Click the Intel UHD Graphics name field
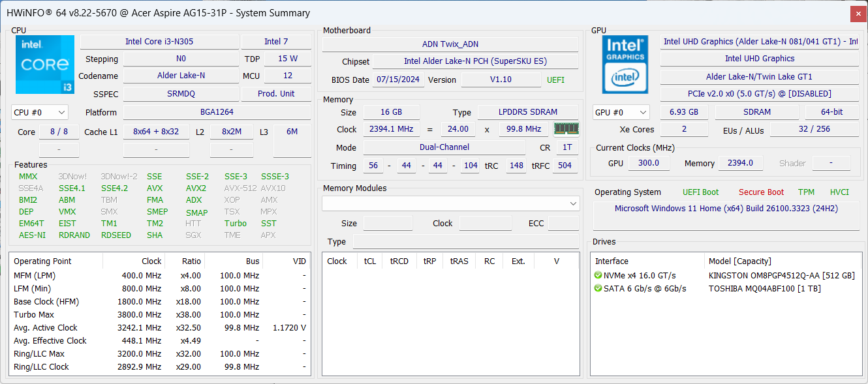The width and height of the screenshot is (868, 384). 760,59
